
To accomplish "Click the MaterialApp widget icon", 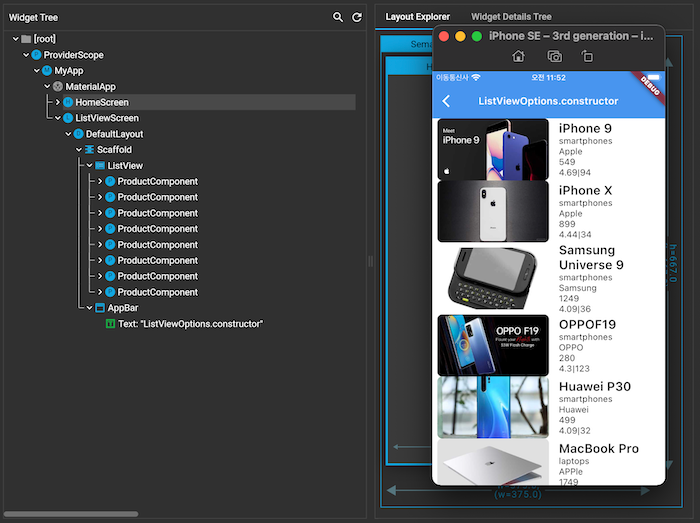I will [x=58, y=87].
